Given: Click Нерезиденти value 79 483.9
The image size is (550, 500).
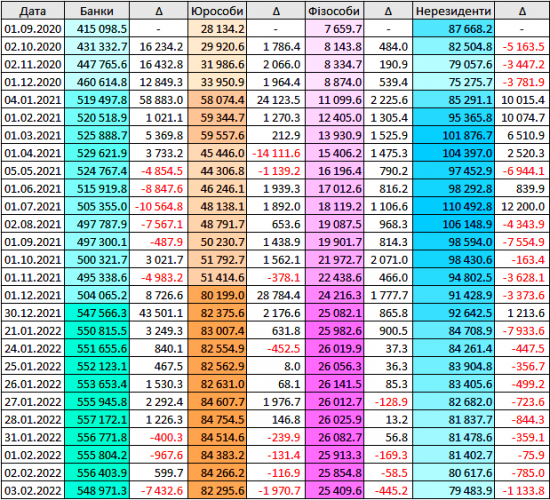Looking at the screenshot, I should coord(453,491).
